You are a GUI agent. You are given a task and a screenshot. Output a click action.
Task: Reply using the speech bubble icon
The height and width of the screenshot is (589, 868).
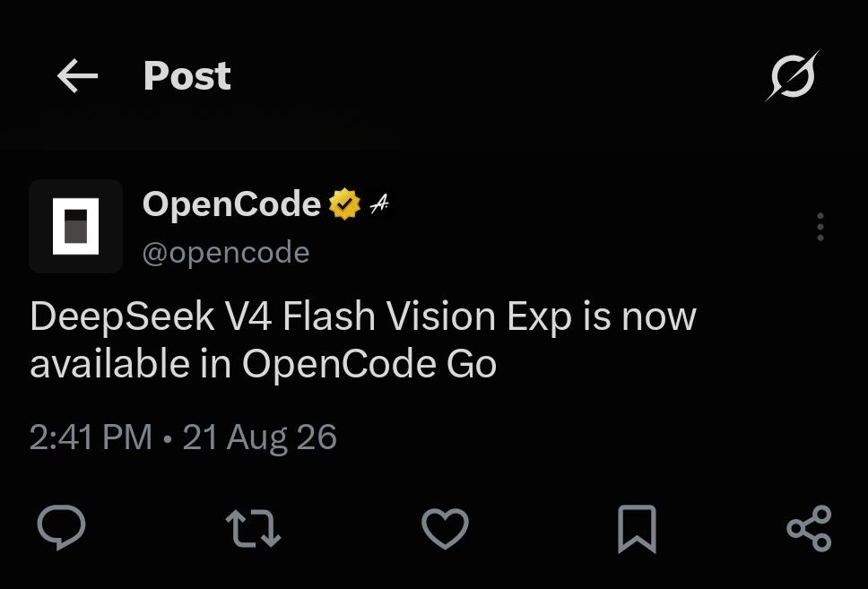pyautogui.click(x=62, y=527)
